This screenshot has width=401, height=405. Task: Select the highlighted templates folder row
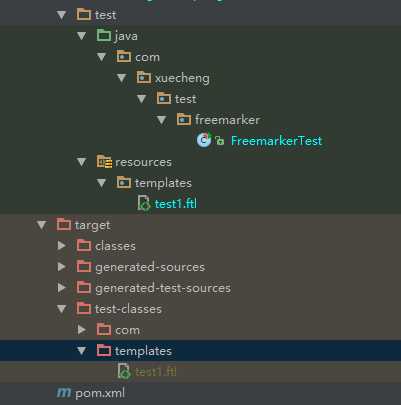pos(200,351)
